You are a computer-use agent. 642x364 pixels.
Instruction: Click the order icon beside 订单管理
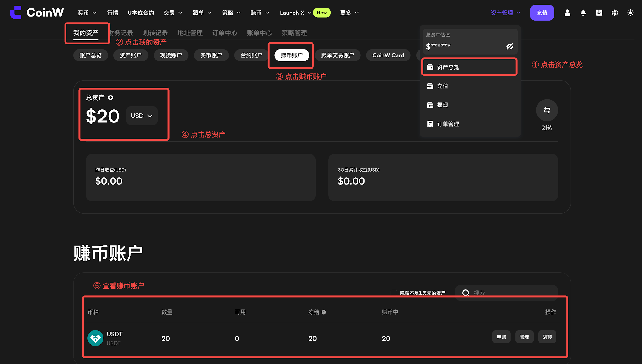point(430,124)
